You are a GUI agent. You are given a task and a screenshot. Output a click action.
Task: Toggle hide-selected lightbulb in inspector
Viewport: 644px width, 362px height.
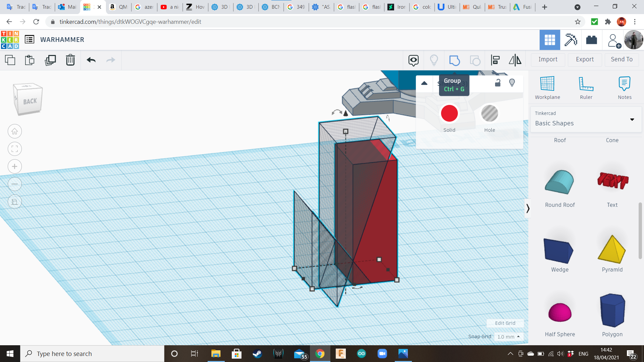point(512,83)
